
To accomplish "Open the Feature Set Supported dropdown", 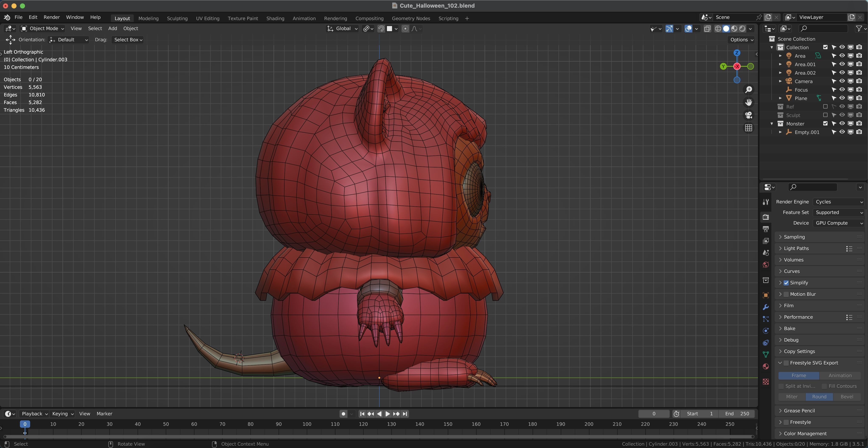I will point(839,213).
